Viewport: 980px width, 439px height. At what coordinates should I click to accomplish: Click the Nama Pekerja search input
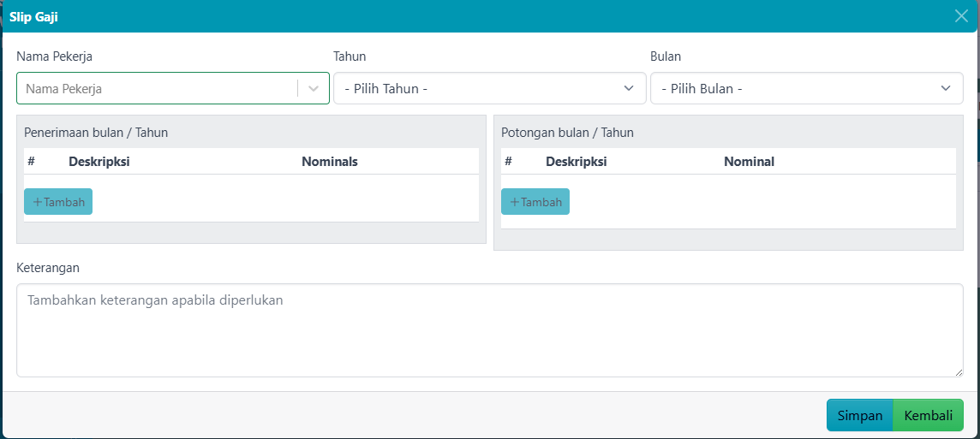(158, 88)
